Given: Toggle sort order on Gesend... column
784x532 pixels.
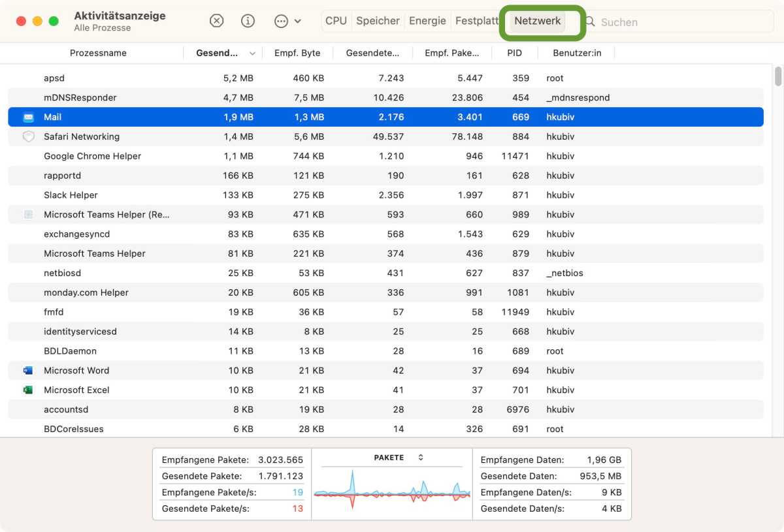Looking at the screenshot, I should tap(223, 53).
